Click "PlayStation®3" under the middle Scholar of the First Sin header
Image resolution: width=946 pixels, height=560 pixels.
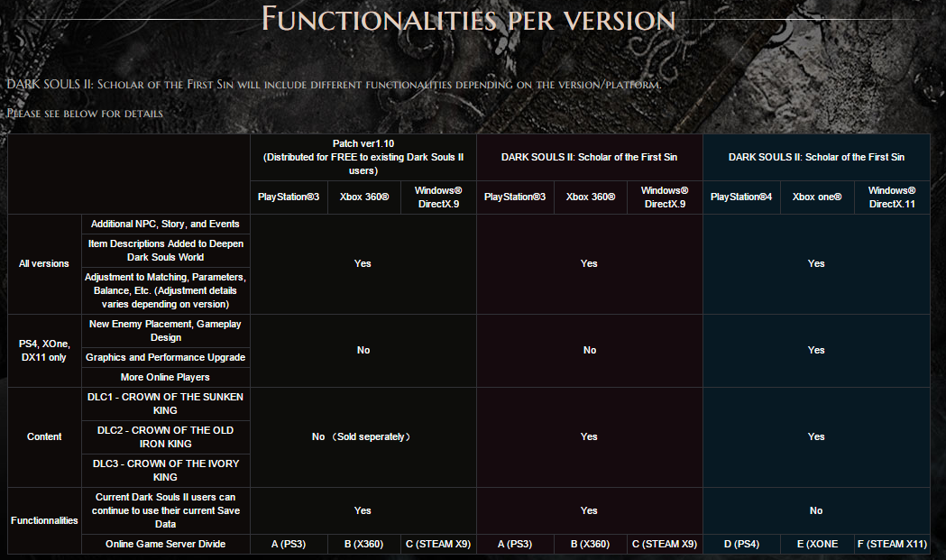pos(515,197)
